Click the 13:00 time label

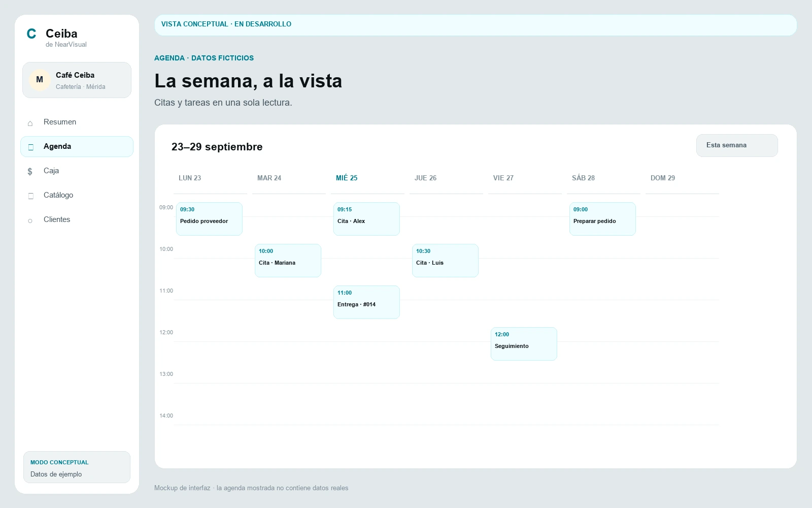point(166,374)
